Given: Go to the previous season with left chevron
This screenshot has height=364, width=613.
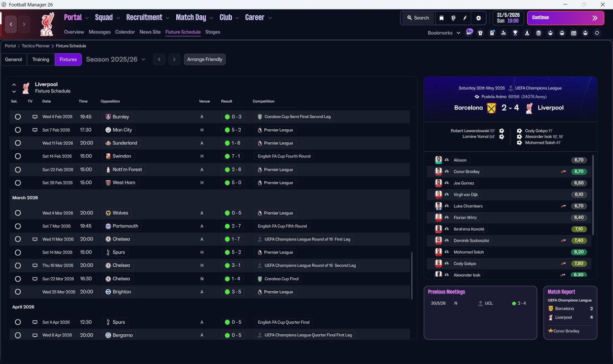Looking at the screenshot, I should pyautogui.click(x=159, y=59).
